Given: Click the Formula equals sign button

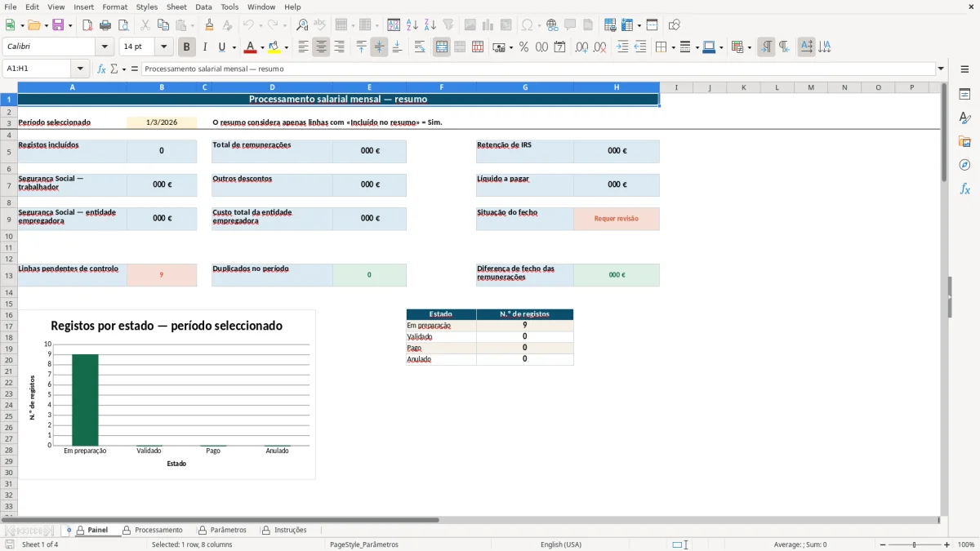Looking at the screenshot, I should (135, 69).
